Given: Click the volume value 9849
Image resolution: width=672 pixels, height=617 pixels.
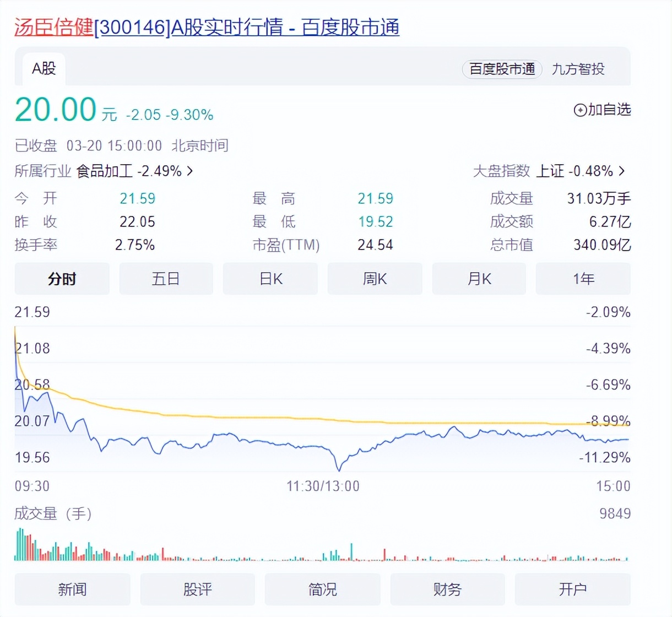Looking at the screenshot, I should 615,513.
